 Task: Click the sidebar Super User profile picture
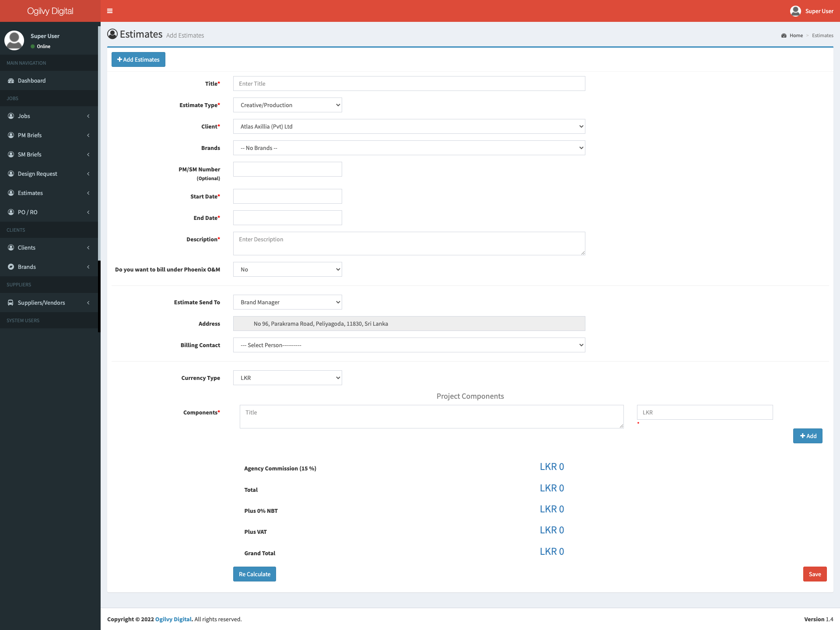tap(14, 40)
